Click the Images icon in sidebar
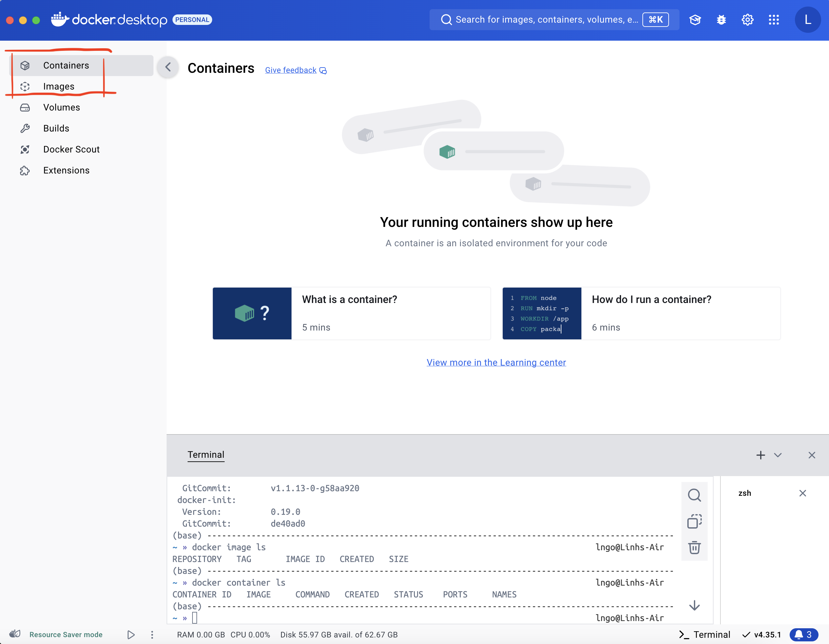 point(25,87)
